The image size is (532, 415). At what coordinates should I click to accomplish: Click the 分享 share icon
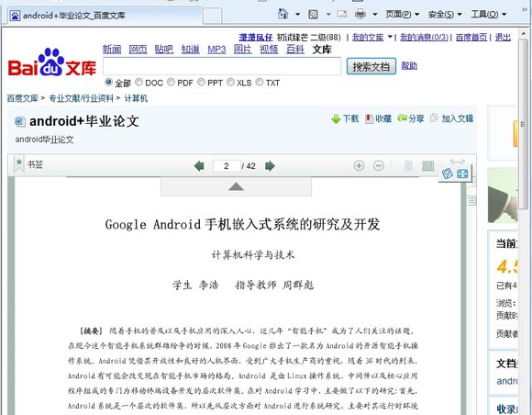point(402,118)
